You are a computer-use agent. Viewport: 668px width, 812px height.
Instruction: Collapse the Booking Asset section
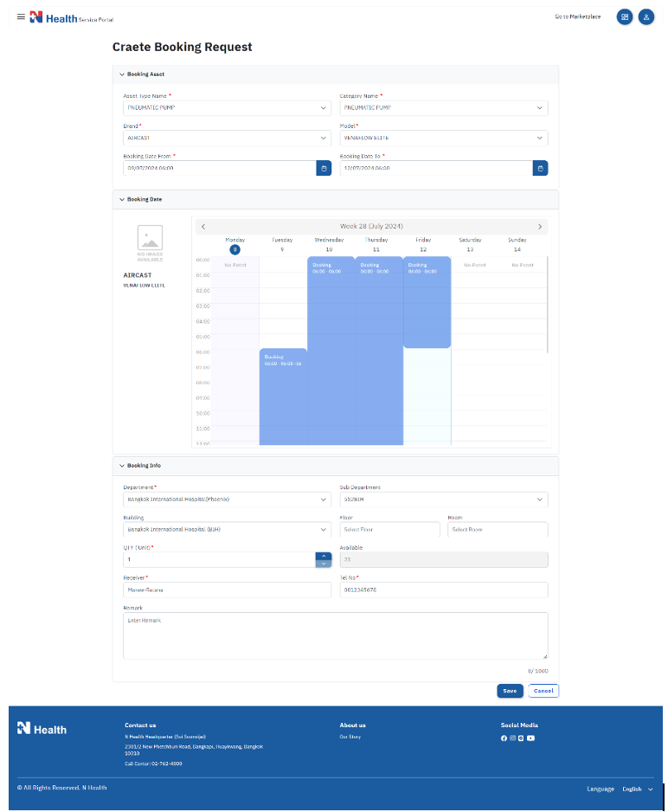click(122, 74)
